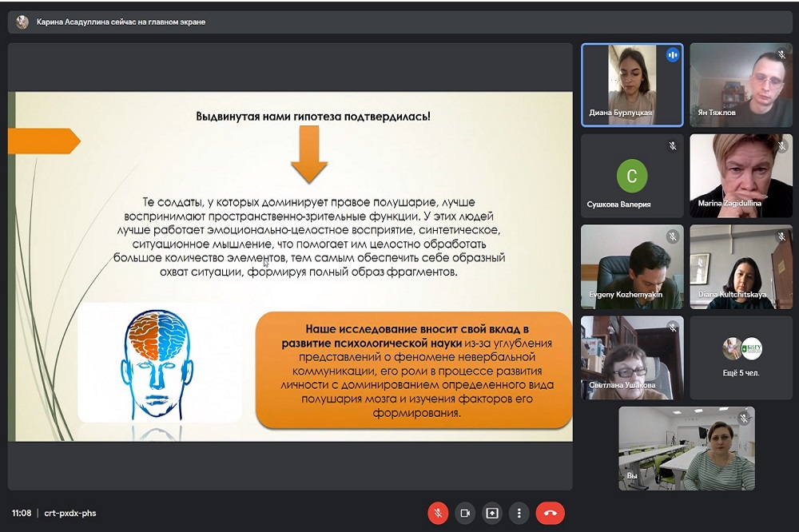Click the present screen button
This screenshot has width=799, height=532.
(x=492, y=513)
